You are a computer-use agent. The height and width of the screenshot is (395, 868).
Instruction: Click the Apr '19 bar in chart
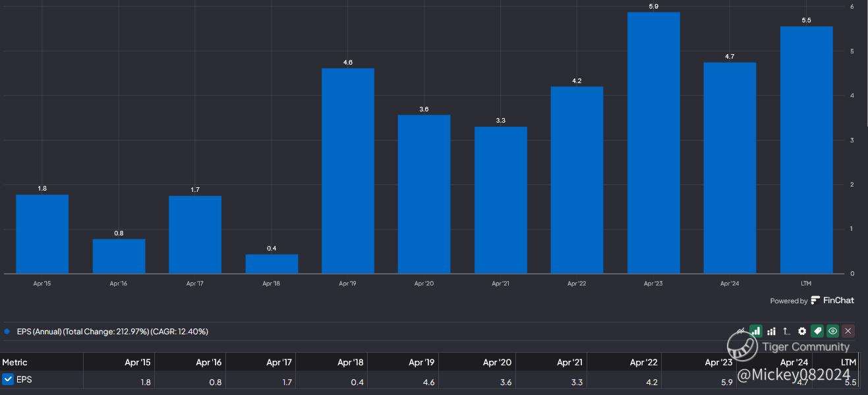(x=348, y=170)
